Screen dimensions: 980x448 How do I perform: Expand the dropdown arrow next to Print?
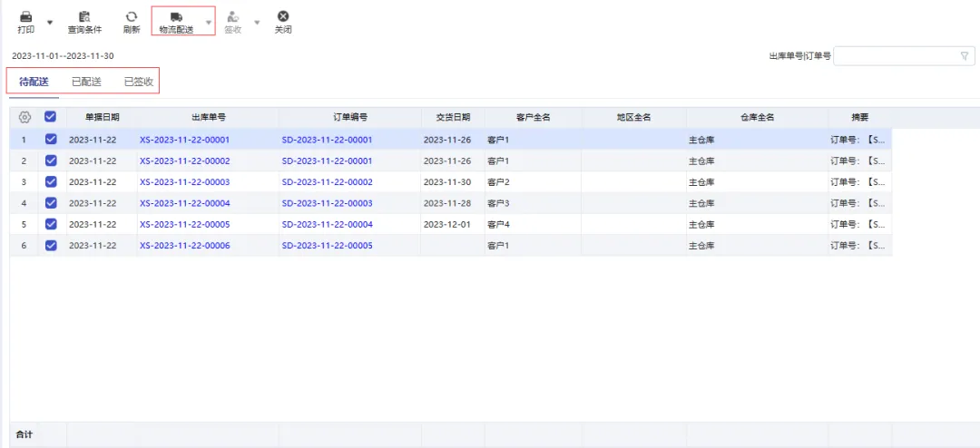click(x=49, y=23)
